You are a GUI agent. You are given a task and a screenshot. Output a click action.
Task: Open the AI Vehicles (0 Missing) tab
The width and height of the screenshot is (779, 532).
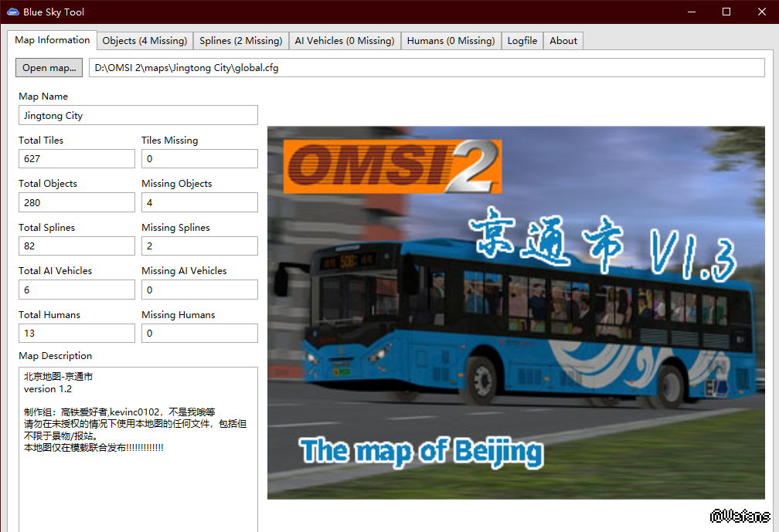[x=345, y=41]
